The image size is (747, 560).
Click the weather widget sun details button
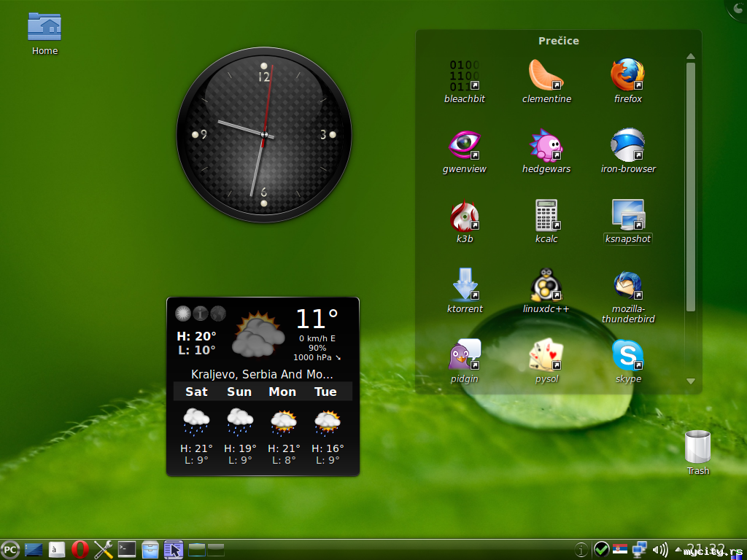pyautogui.click(x=183, y=314)
